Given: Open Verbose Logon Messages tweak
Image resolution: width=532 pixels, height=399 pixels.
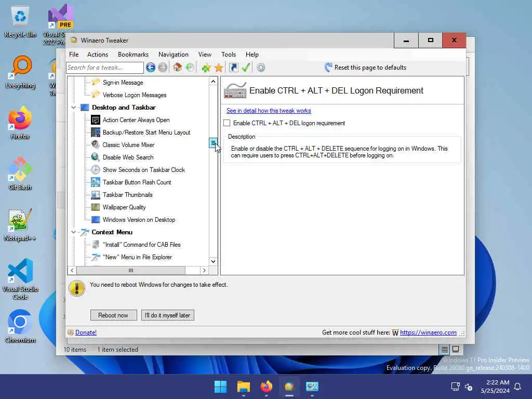Looking at the screenshot, I should pos(135,95).
